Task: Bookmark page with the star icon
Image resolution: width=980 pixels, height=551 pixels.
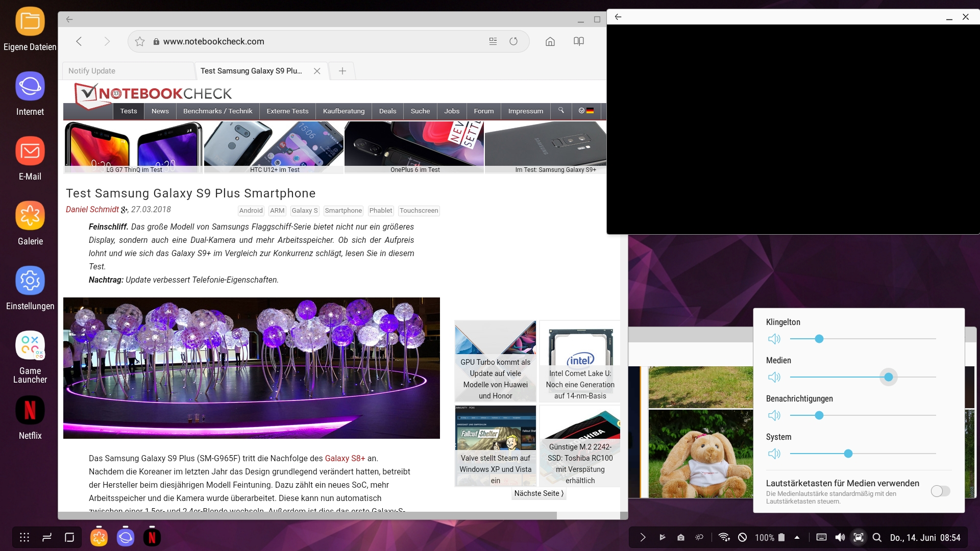Action: (x=140, y=41)
